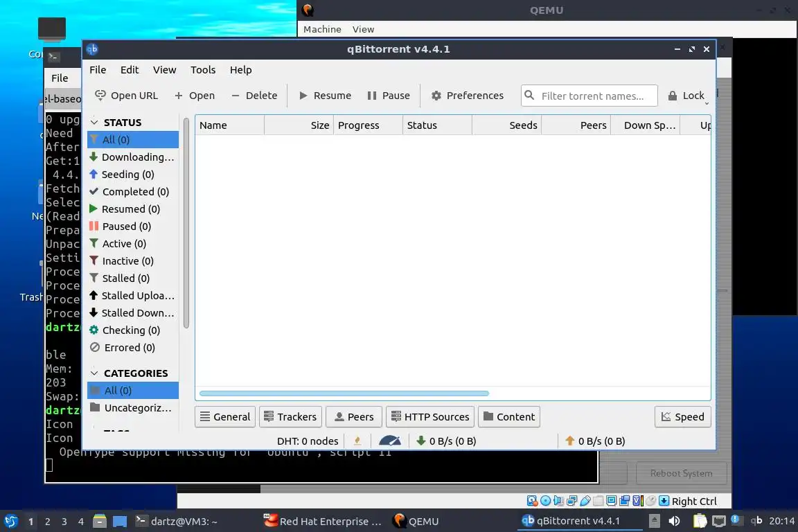
Task: Sort by the Seeds column header
Action: click(506, 125)
